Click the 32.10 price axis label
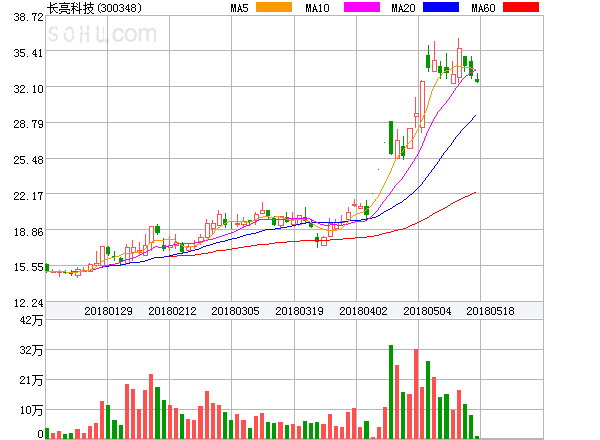 tap(29, 89)
